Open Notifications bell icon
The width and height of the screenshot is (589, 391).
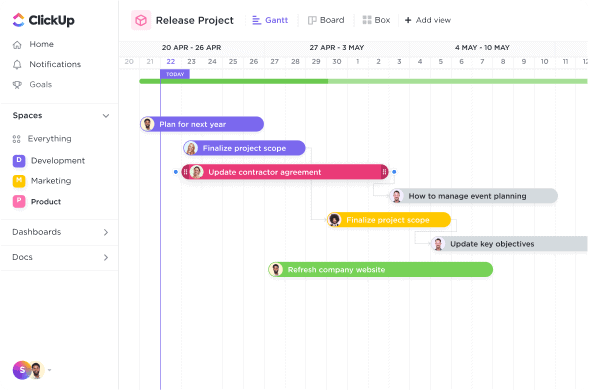(x=17, y=65)
